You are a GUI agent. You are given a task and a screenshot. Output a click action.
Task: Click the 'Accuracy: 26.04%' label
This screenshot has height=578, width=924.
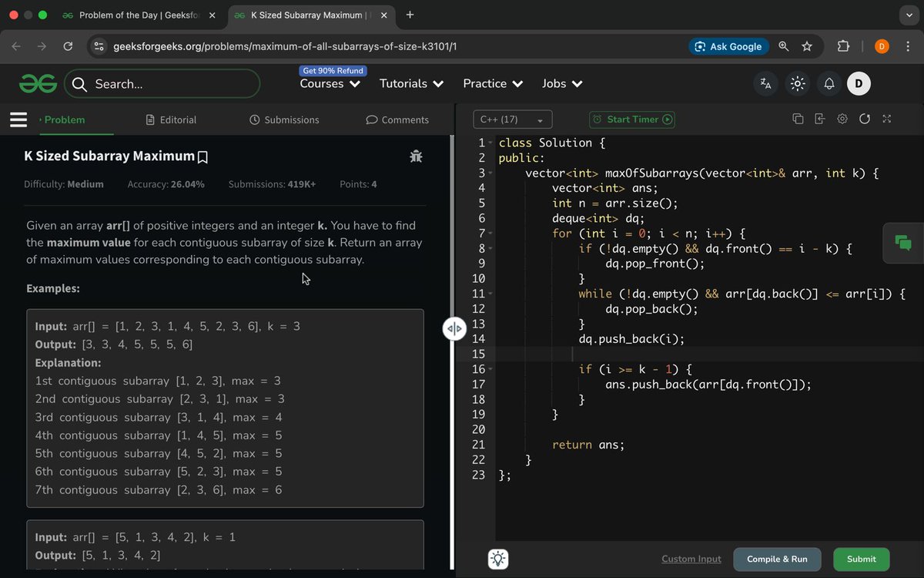166,184
